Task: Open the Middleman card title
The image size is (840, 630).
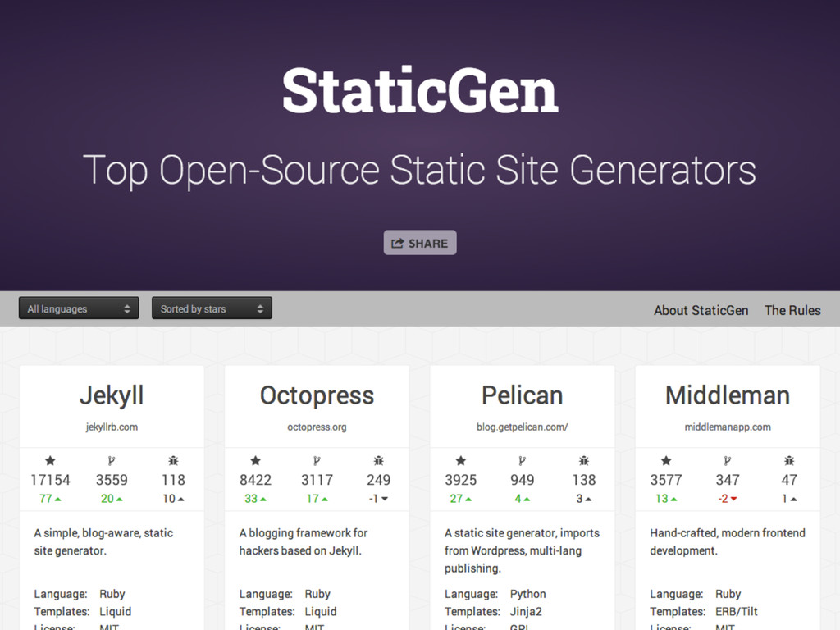Action: click(x=728, y=396)
